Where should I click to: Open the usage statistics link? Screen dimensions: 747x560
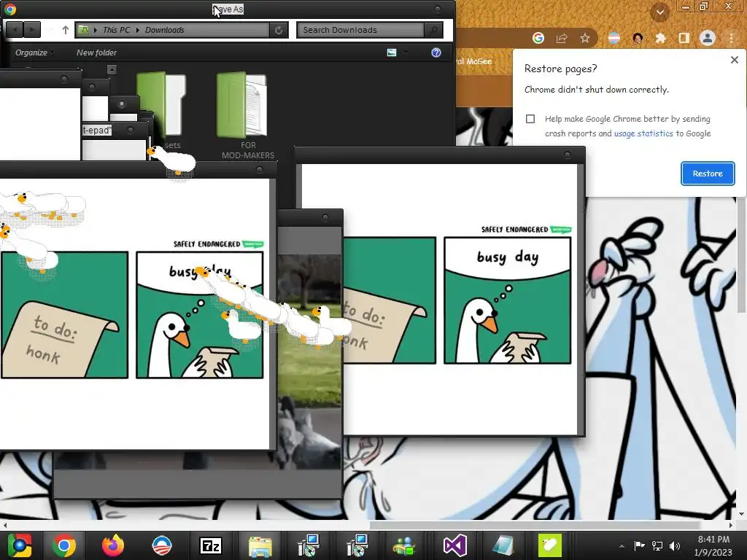point(643,133)
